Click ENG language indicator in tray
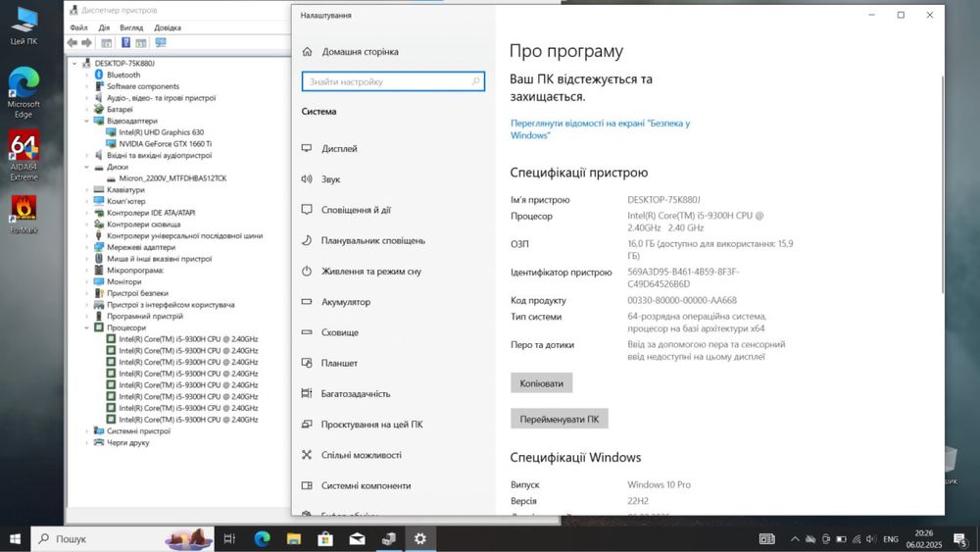 tap(891, 539)
